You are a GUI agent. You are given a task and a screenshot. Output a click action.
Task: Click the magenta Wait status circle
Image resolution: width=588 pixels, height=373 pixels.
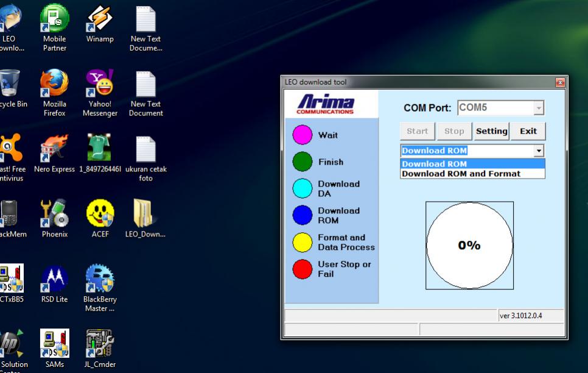tap(303, 135)
